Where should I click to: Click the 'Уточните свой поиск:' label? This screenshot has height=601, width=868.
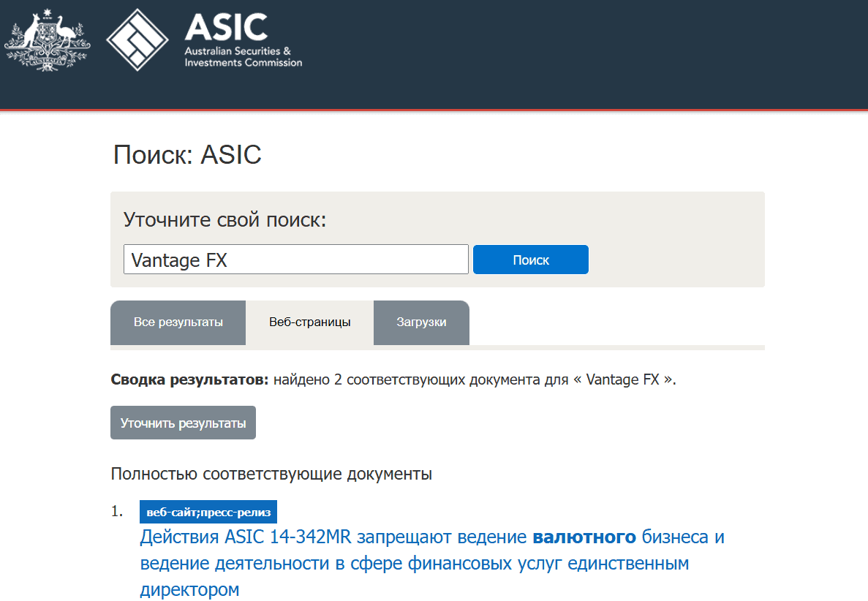coord(224,220)
